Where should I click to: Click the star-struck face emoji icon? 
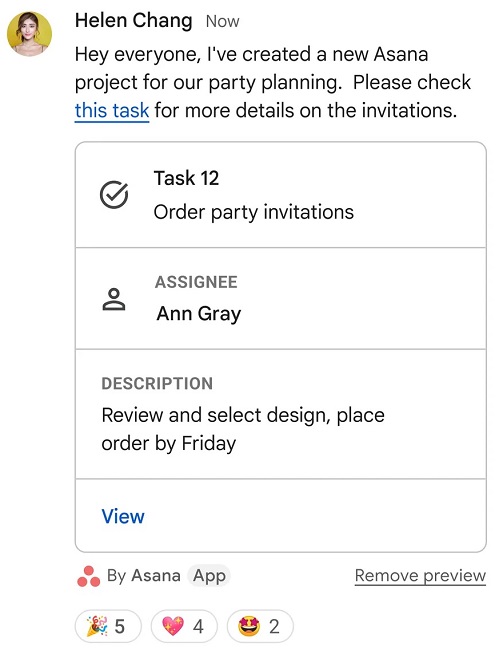249,626
